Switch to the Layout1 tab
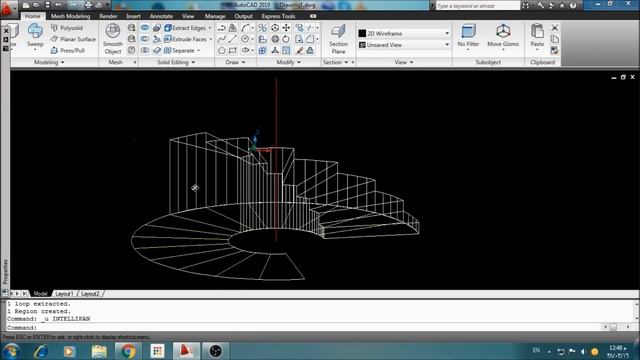 (x=64, y=294)
